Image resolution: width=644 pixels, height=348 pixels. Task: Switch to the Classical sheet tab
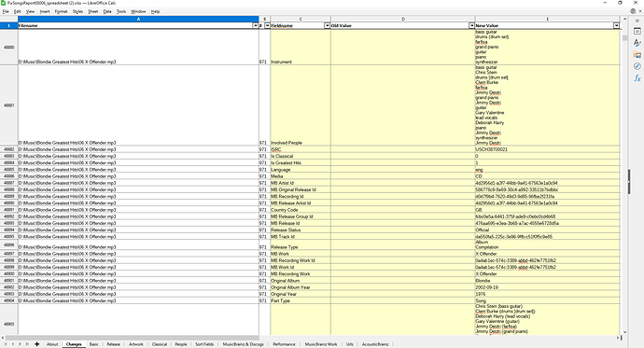pyautogui.click(x=160, y=344)
